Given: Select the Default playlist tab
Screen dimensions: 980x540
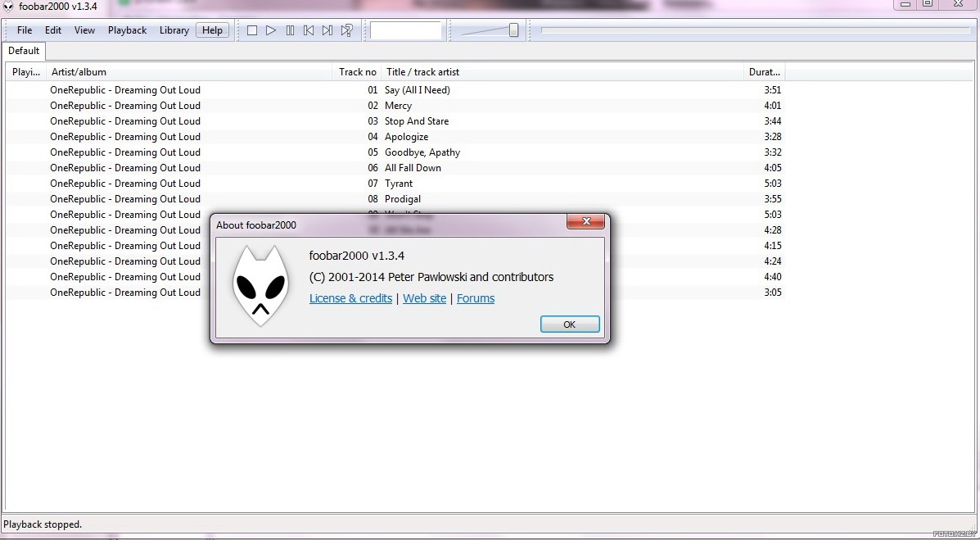Looking at the screenshot, I should [24, 51].
